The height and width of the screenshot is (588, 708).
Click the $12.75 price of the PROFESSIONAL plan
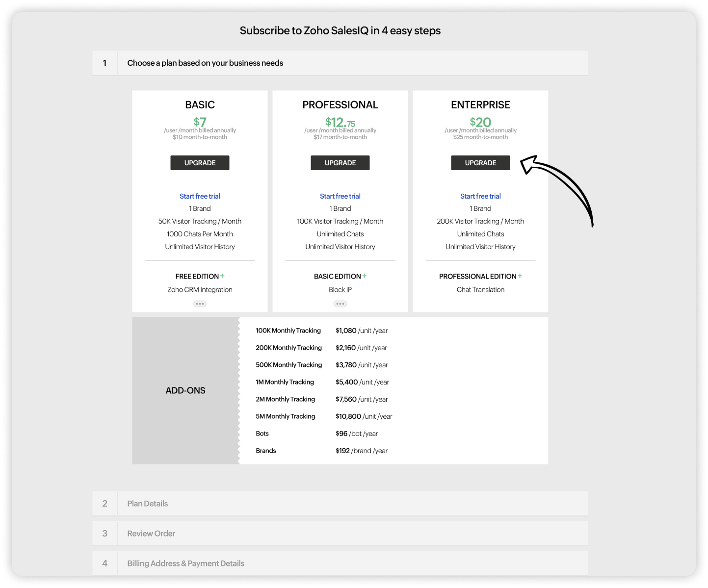click(x=340, y=122)
